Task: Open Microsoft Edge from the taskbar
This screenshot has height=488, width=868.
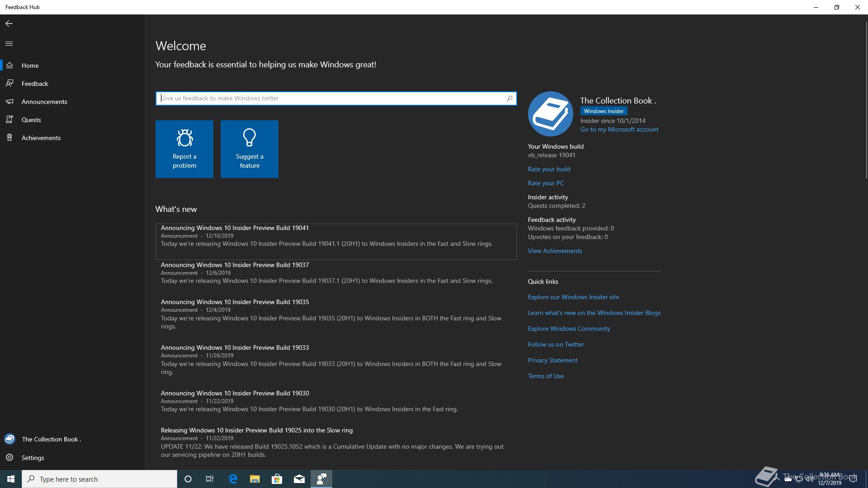Action: tap(233, 479)
